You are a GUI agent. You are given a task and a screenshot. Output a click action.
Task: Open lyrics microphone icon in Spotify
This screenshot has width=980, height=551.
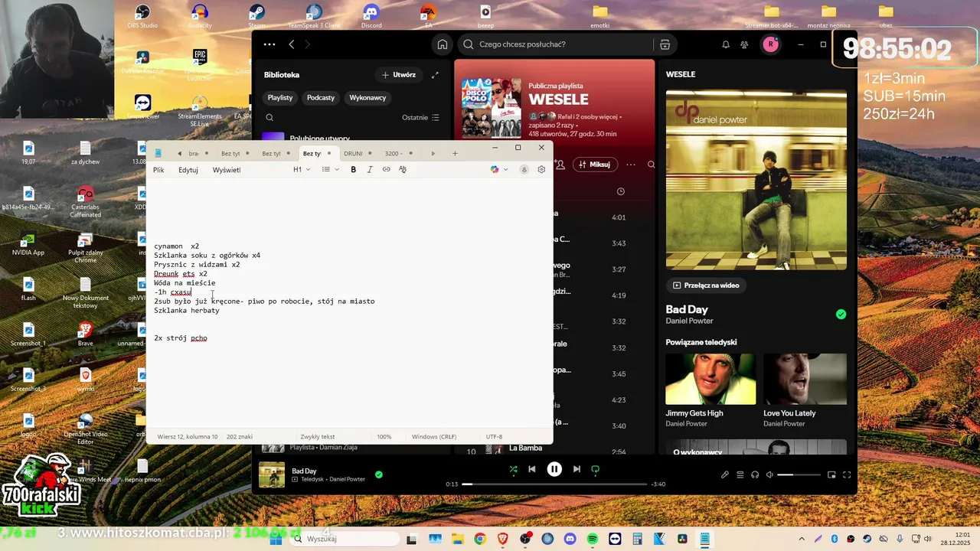coord(724,474)
